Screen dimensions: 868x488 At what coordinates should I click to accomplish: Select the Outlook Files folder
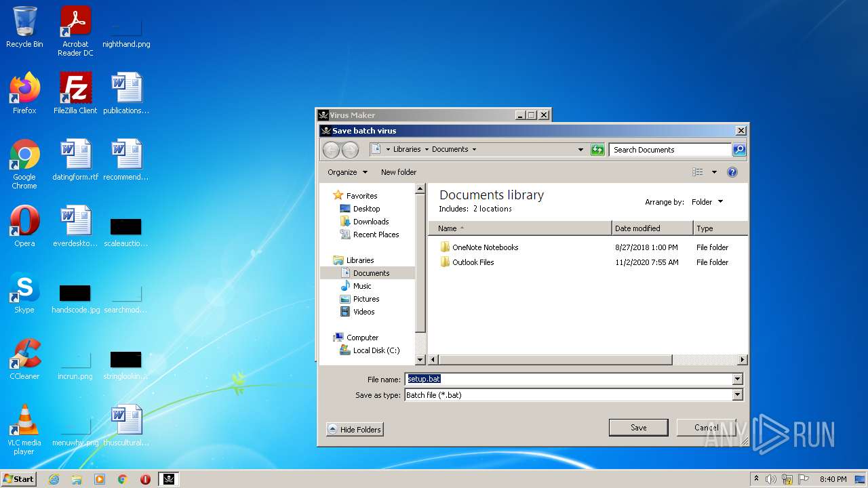[x=473, y=262]
